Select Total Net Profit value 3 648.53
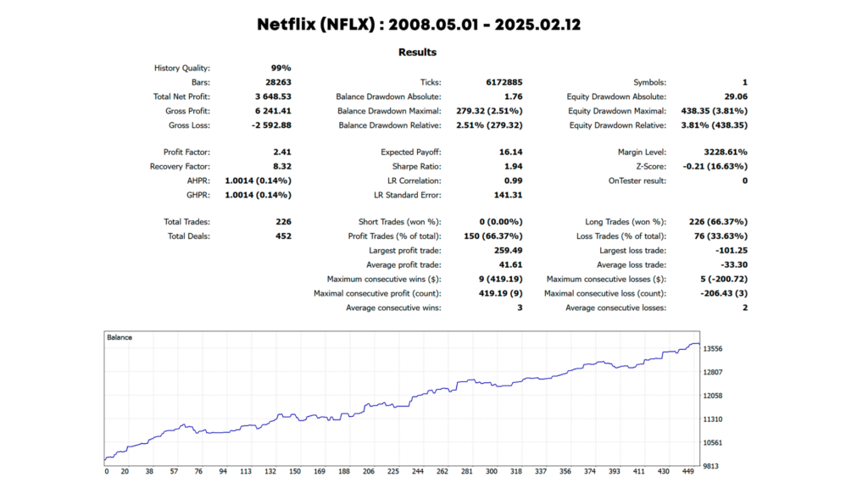 pos(273,97)
